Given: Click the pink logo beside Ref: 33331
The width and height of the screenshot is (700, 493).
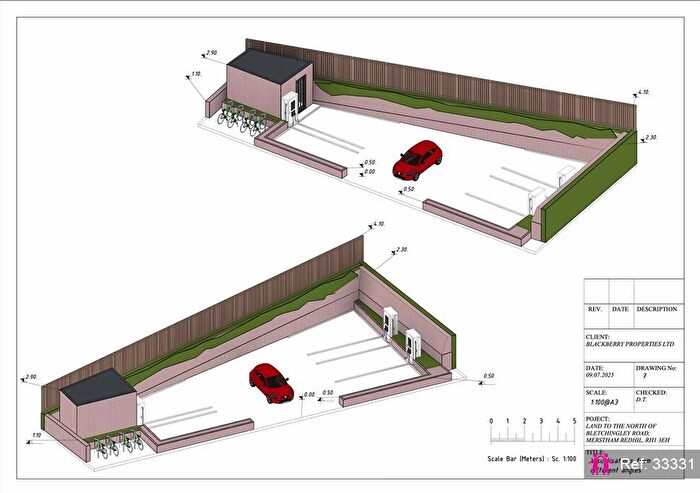Looking at the screenshot, I should point(601,464).
